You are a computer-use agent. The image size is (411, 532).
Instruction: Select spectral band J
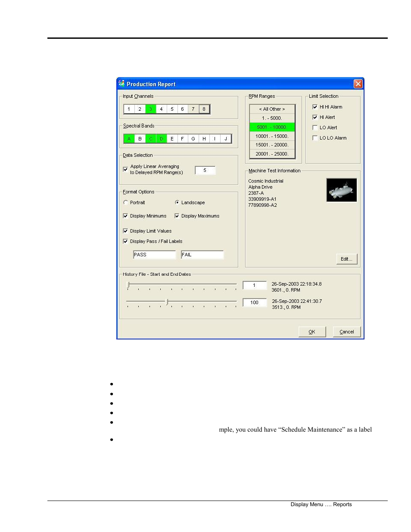pos(226,139)
